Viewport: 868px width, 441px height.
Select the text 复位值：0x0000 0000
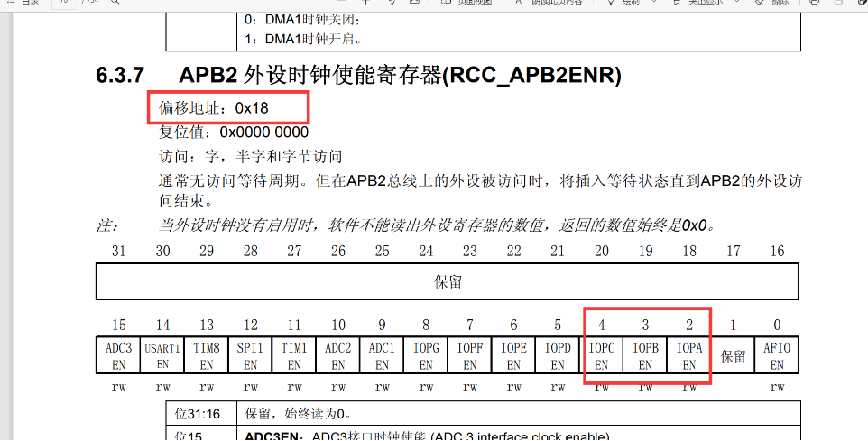234,133
